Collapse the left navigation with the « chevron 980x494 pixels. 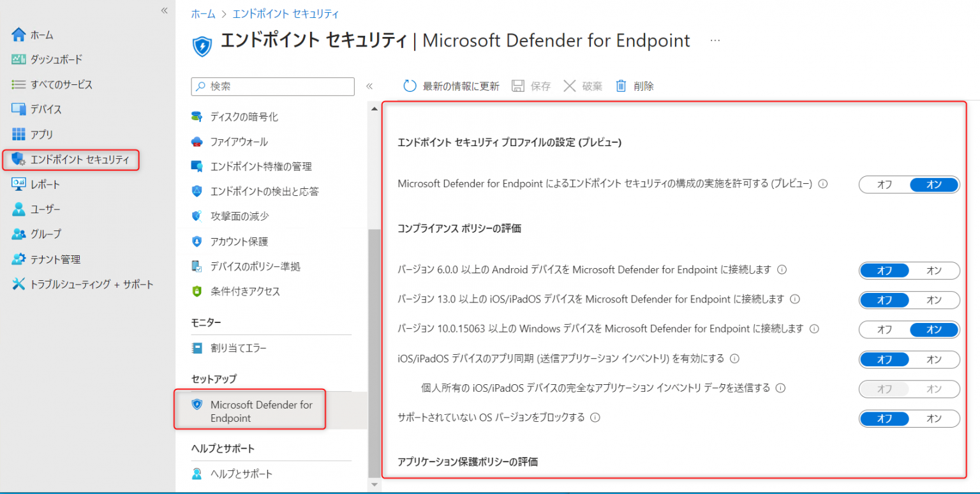point(164,11)
